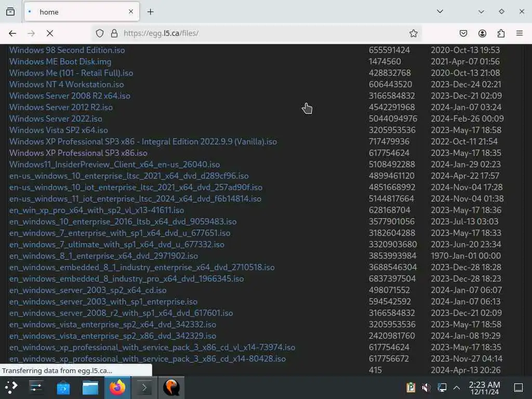The image size is (532, 399).
Task: Download en_windows_vista_enterprise_sp2_x86 iso
Action: tap(113, 336)
